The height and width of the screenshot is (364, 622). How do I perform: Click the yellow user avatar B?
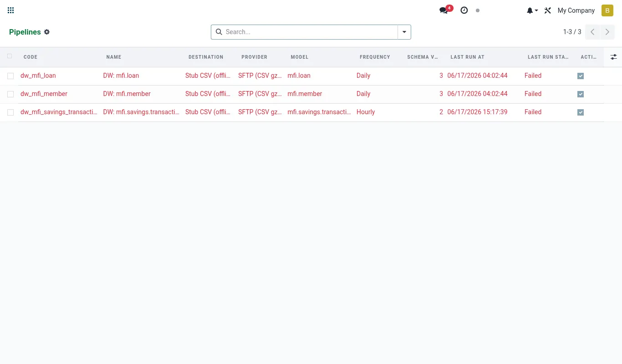coord(607,10)
